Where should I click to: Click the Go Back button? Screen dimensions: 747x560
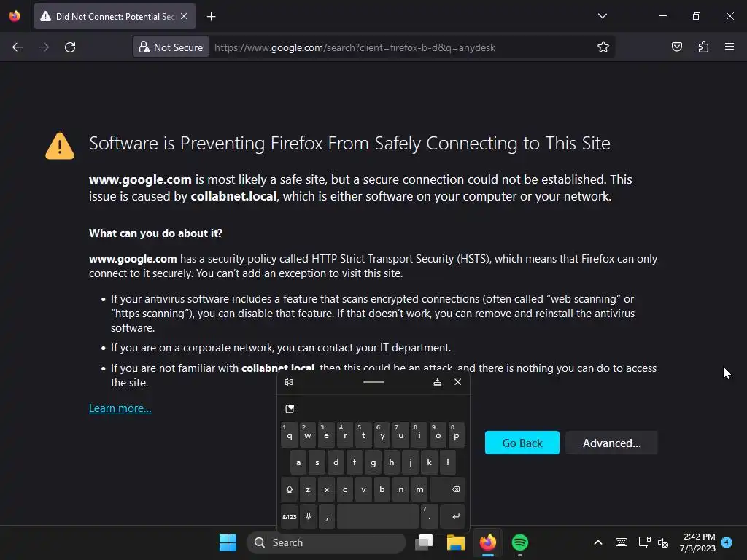[522, 443]
